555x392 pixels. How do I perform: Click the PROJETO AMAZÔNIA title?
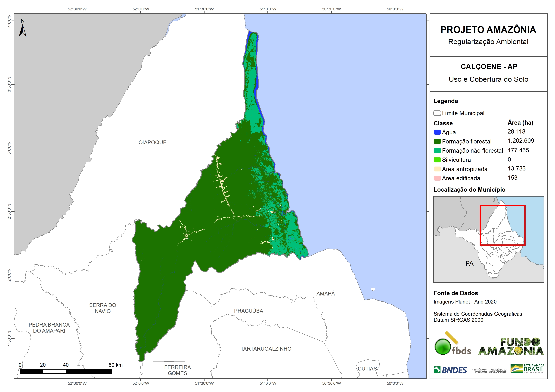[x=488, y=30]
